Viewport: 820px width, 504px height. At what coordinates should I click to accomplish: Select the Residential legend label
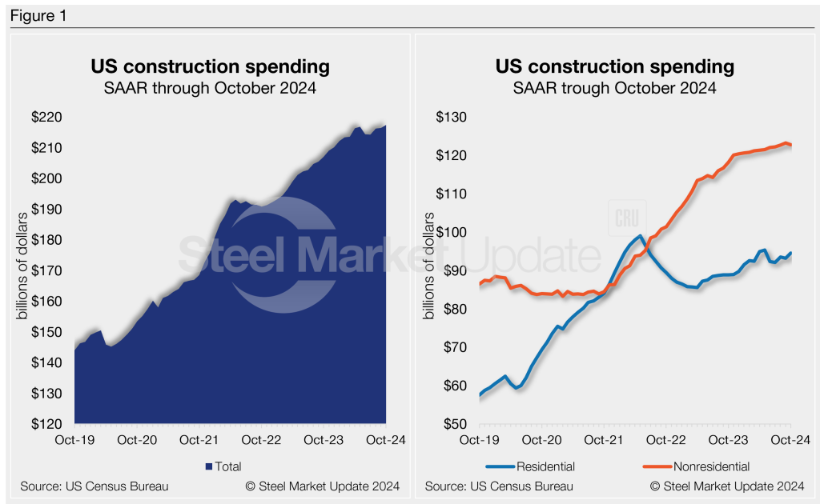[x=546, y=466]
